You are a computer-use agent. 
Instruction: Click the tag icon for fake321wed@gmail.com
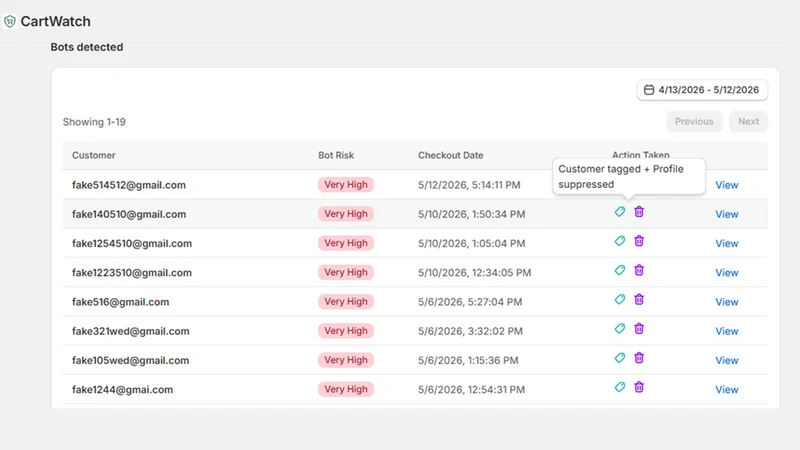click(619, 329)
